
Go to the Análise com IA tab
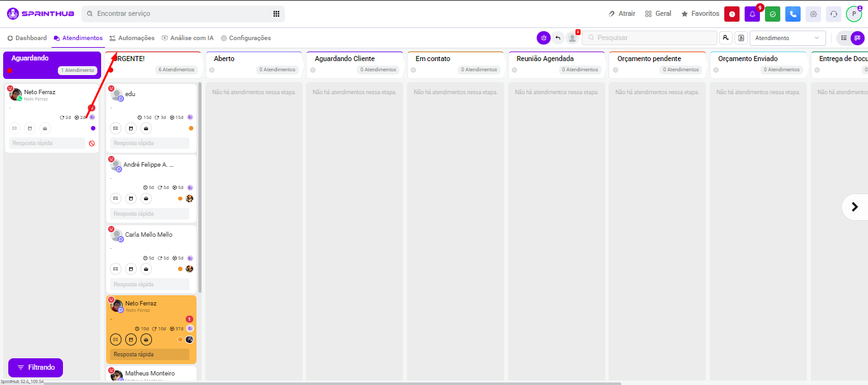188,38
